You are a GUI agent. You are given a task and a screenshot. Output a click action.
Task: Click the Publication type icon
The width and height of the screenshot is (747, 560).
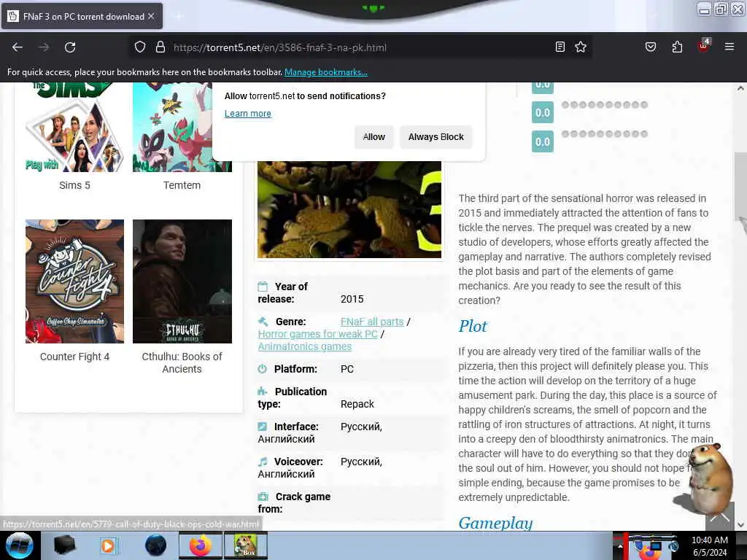point(263,392)
